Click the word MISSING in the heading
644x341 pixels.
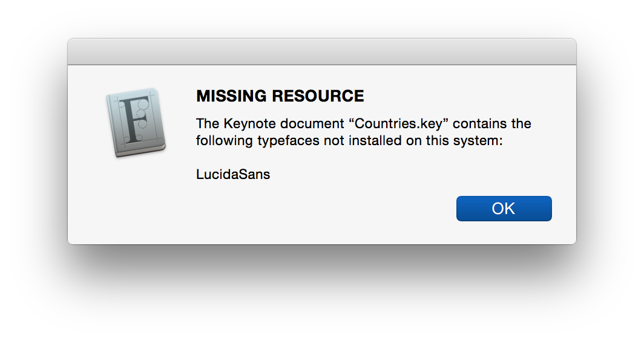pyautogui.click(x=232, y=96)
